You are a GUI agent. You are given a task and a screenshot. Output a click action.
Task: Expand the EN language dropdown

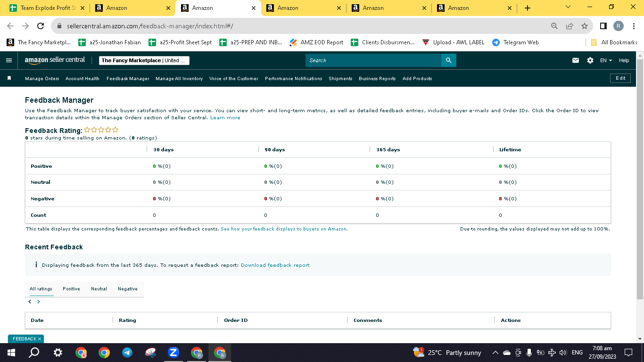click(x=606, y=60)
